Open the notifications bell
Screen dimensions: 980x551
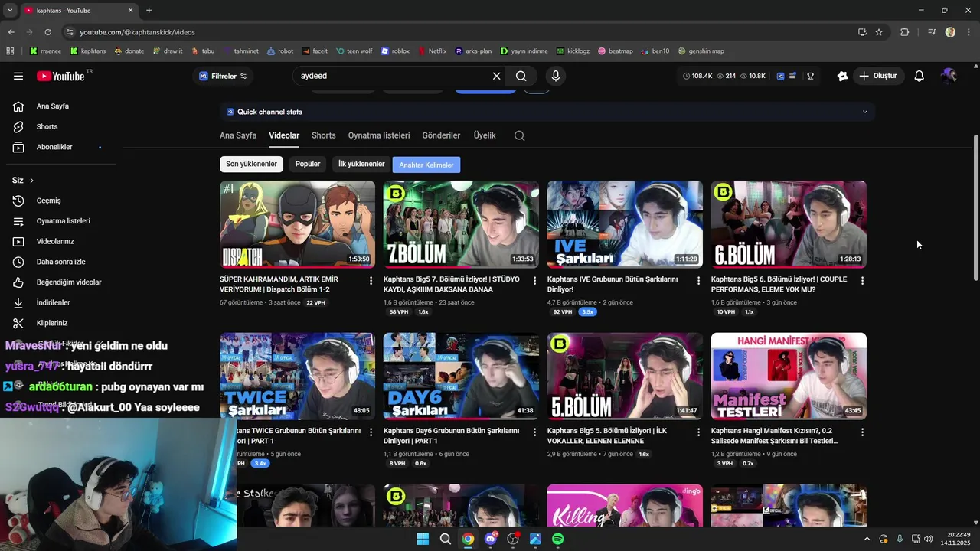click(920, 76)
